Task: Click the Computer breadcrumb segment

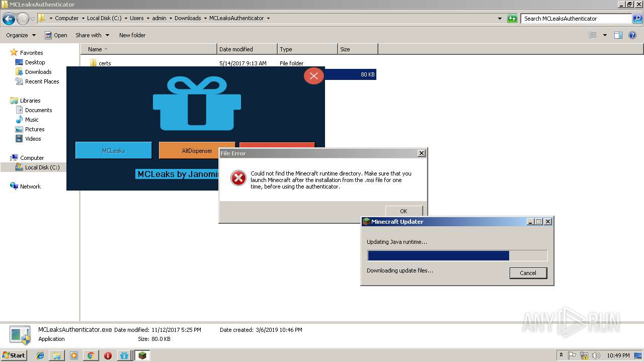Action: point(66,18)
